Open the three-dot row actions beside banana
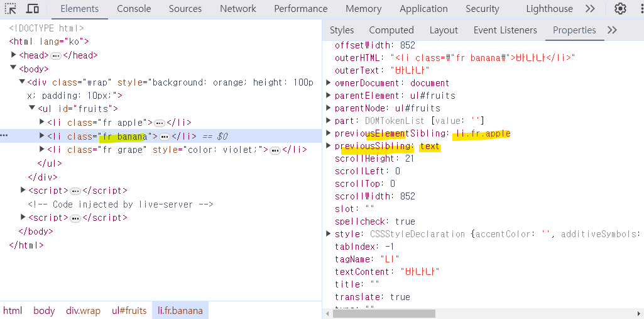Screen dimensions: 644x319 pos(4,136)
